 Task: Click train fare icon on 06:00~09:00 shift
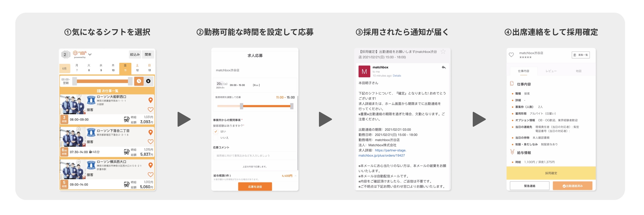click(127, 119)
